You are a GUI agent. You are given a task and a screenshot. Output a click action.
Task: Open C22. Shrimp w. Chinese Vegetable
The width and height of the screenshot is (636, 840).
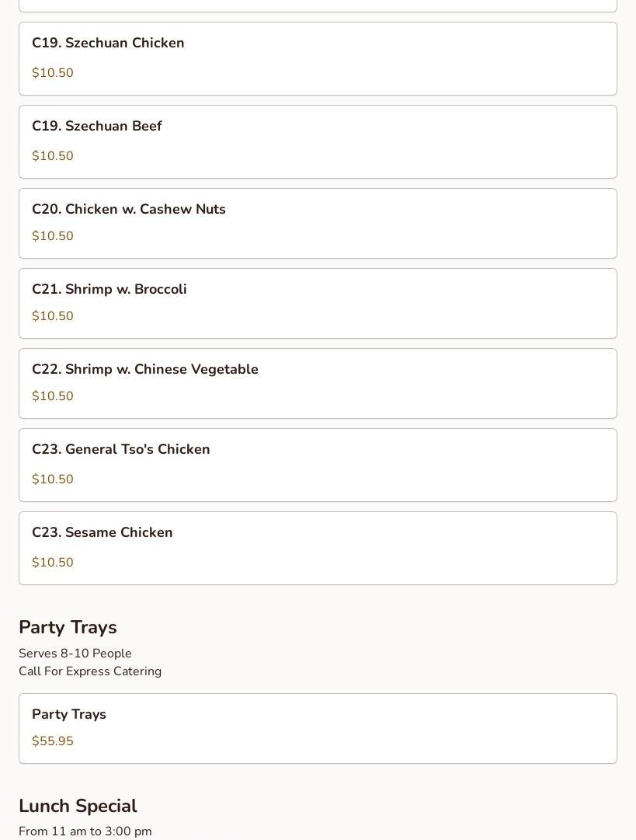[x=145, y=370]
